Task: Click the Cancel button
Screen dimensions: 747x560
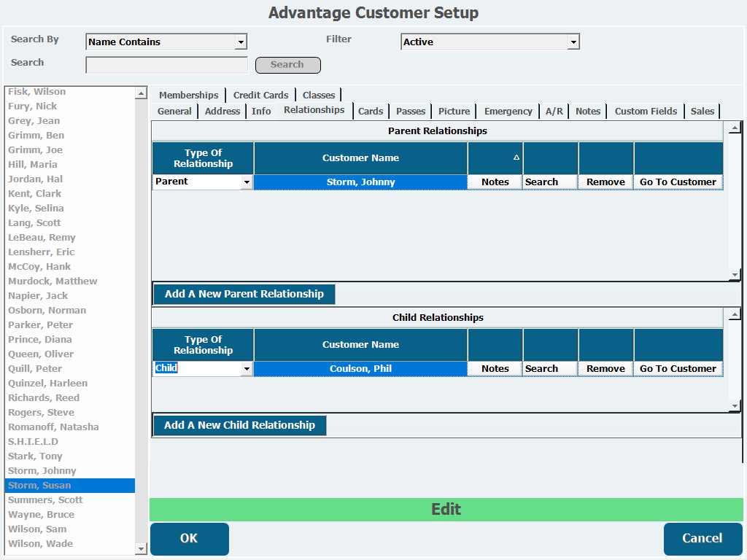Action: [703, 539]
